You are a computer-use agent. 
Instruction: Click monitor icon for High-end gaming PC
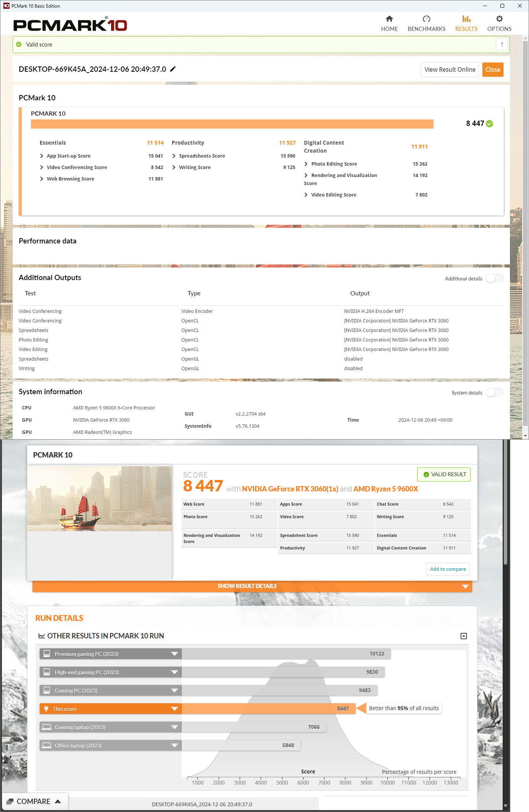click(47, 672)
